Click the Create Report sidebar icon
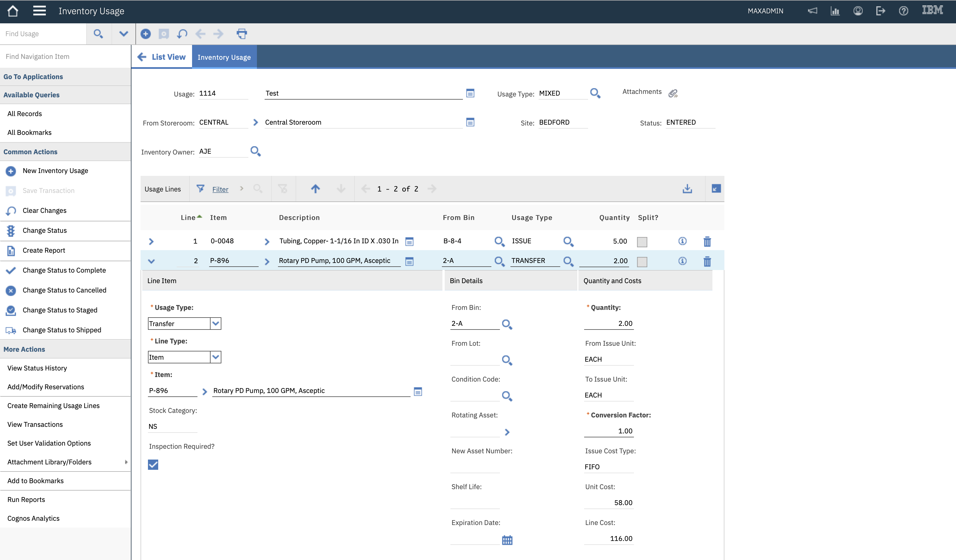 pos(11,250)
